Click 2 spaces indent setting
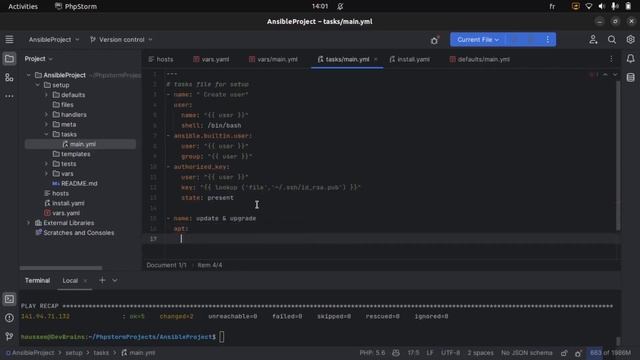640x360 pixels. coord(480,353)
